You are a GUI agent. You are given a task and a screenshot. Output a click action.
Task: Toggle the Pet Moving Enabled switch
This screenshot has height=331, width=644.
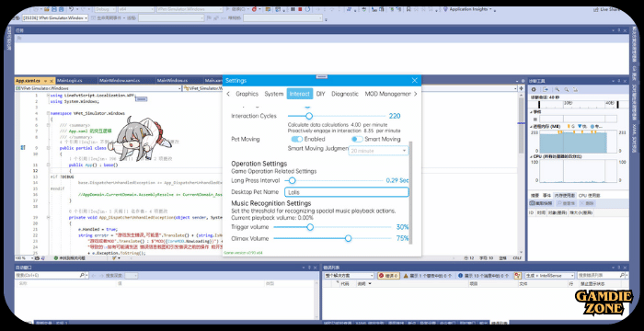[x=297, y=139]
